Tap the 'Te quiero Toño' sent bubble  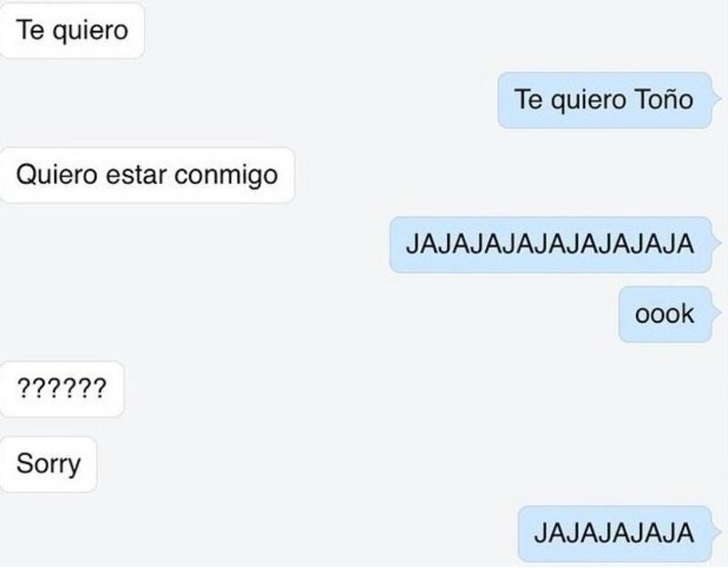(x=605, y=100)
